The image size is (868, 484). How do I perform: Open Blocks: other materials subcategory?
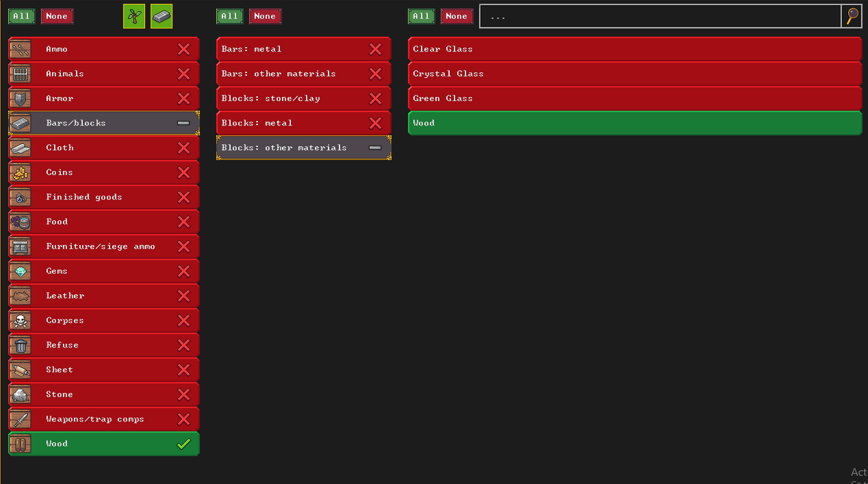pos(304,148)
